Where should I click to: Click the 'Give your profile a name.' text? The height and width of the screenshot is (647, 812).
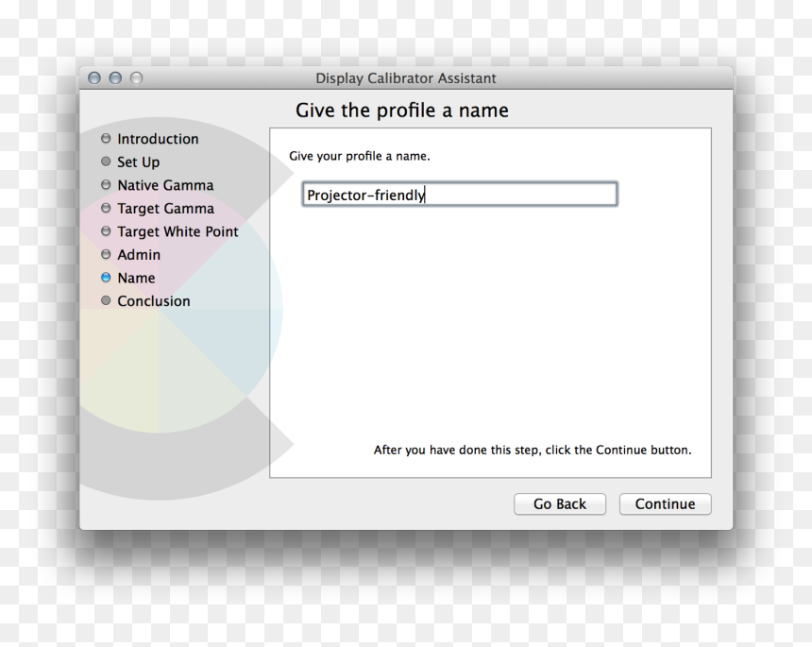coord(360,156)
